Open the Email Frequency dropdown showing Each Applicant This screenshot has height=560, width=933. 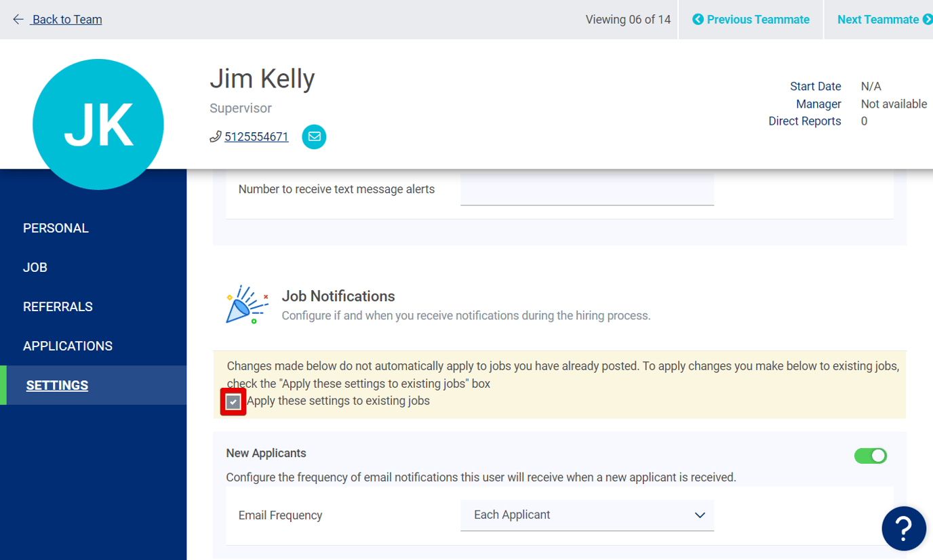[x=587, y=515]
